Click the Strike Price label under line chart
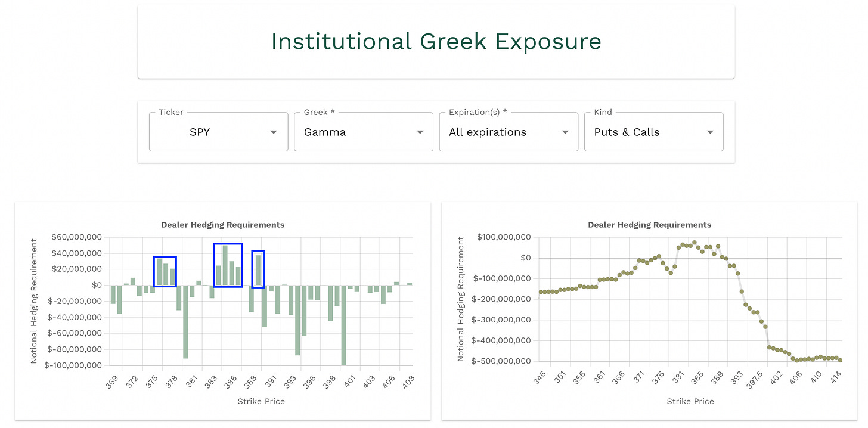The width and height of the screenshot is (868, 428). [x=690, y=401]
